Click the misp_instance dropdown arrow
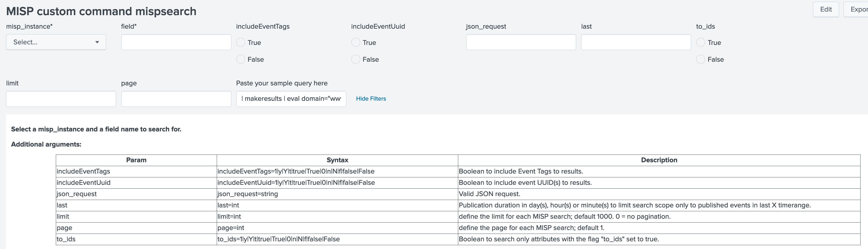The height and width of the screenshot is (249, 868). pyautogui.click(x=97, y=42)
